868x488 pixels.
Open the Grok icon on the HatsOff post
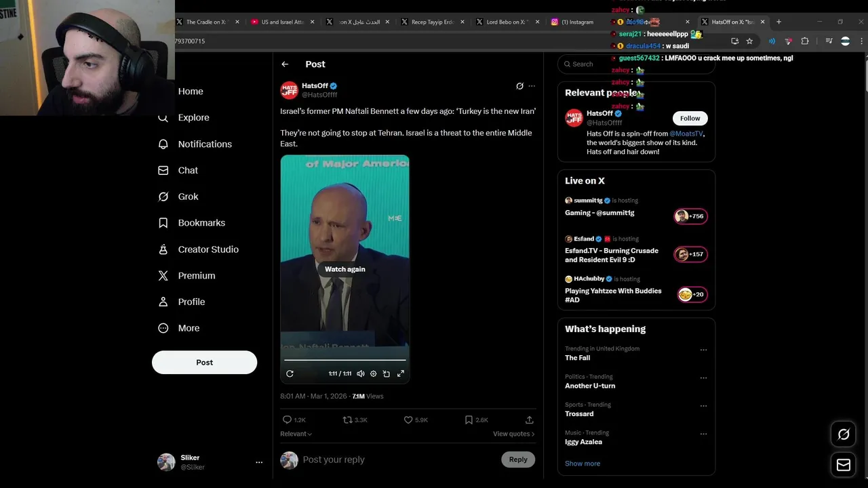point(519,86)
